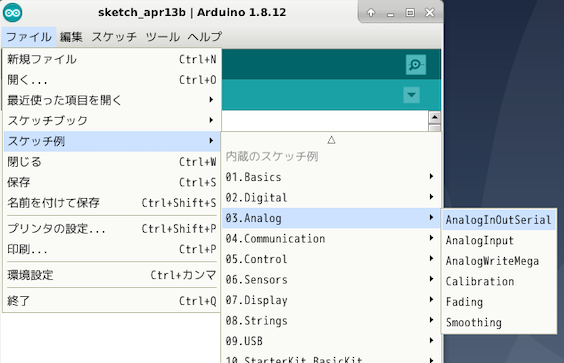Choose 名前を付けて保存 menu entry
The width and height of the screenshot is (564, 363).
(112, 203)
